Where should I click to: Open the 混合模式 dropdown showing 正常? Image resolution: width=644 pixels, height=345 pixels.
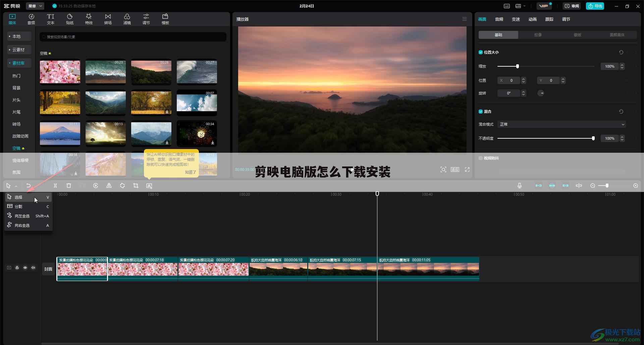[562, 124]
